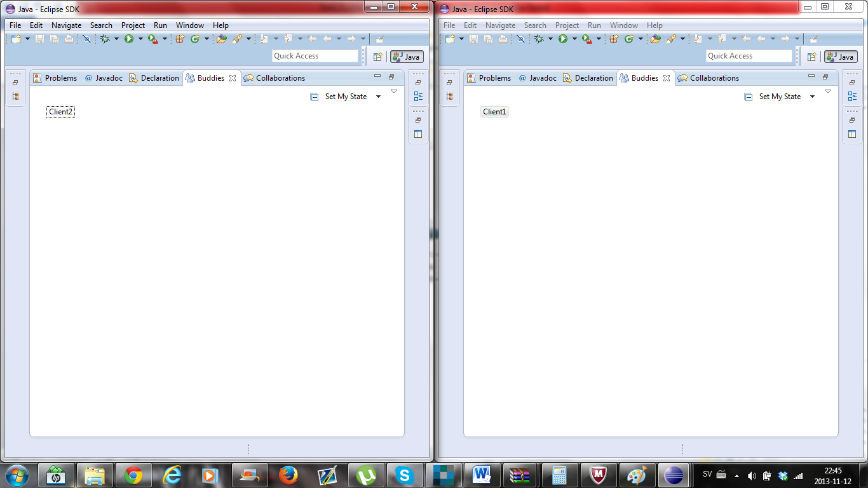
Task: Select Java perspective button in right window
Action: coord(841,57)
